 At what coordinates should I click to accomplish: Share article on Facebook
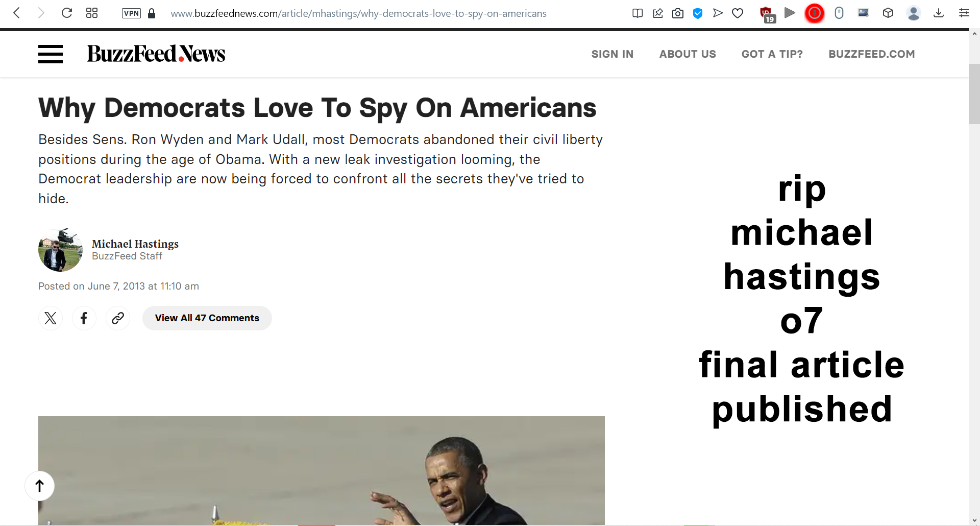84,318
